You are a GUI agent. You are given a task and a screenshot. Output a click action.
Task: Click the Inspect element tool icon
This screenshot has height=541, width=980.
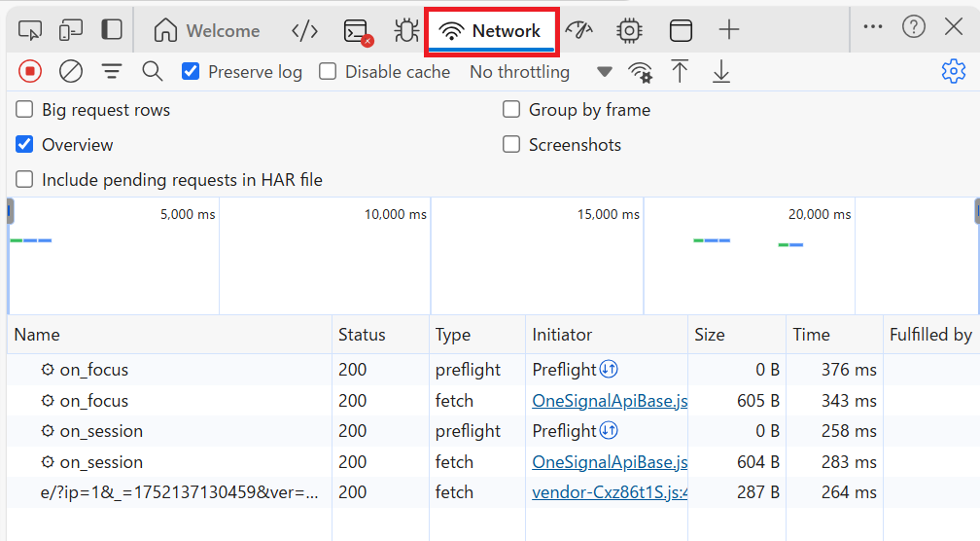tap(30, 30)
